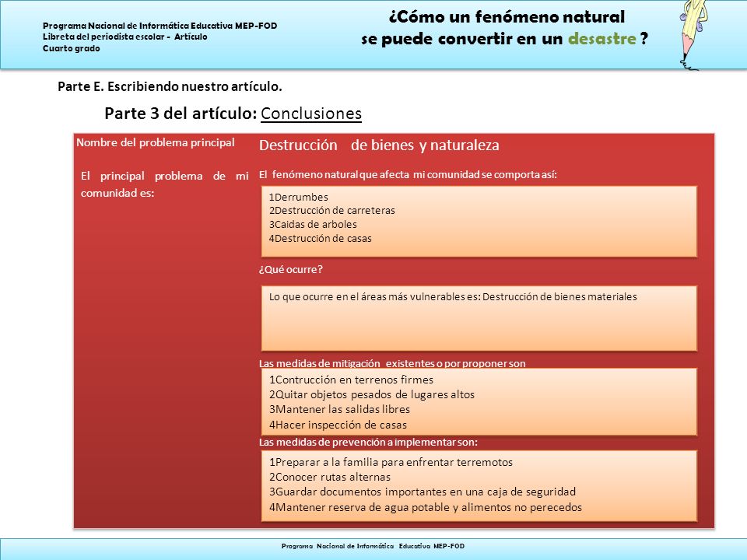This screenshot has width=747, height=560.
Task: Click the label 'Nombre del problema principal'
Action: [156, 142]
